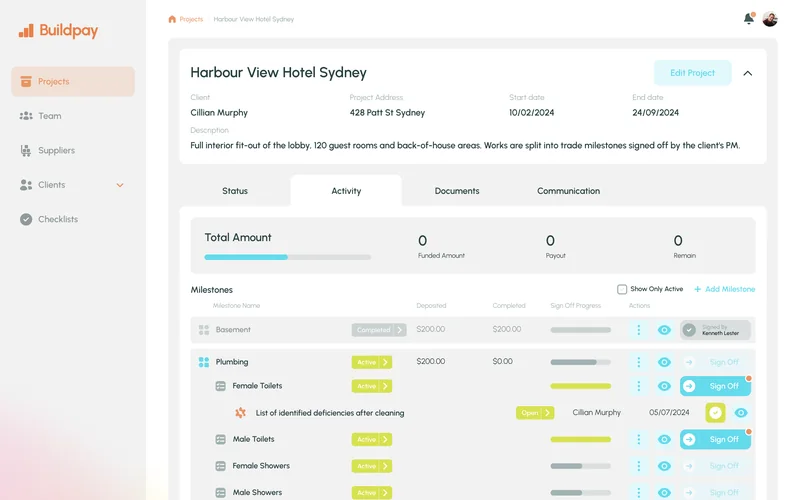Toggle the Female Showers eye icon

(x=664, y=466)
